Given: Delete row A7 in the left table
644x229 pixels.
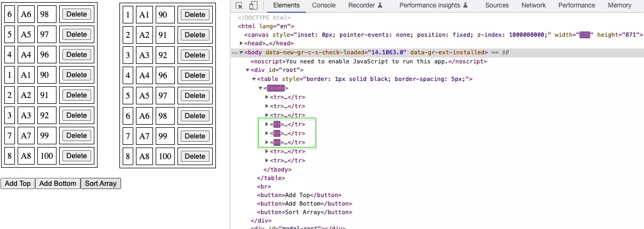Looking at the screenshot, I should pyautogui.click(x=77, y=135).
